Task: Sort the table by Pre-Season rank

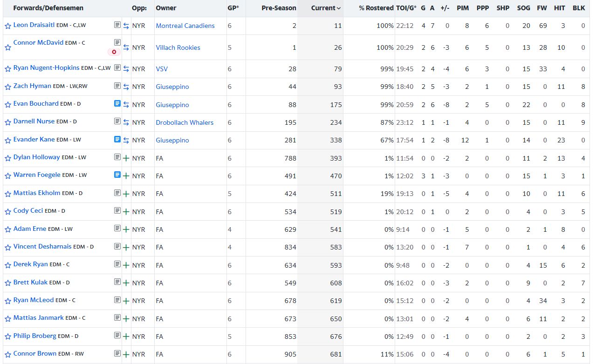Action: [x=279, y=8]
